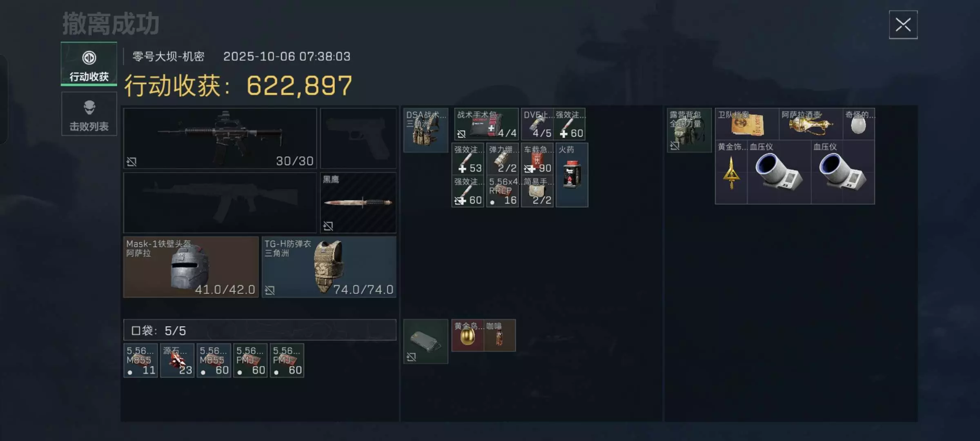This screenshot has height=441, width=980.
Task: Select the 黑鹰 knife item
Action: point(358,203)
